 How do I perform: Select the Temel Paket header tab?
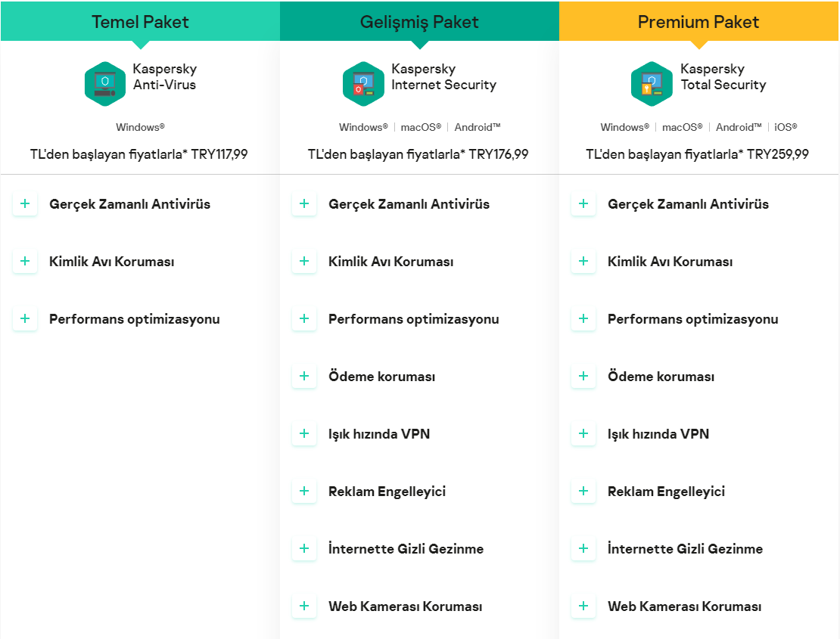[x=140, y=21]
